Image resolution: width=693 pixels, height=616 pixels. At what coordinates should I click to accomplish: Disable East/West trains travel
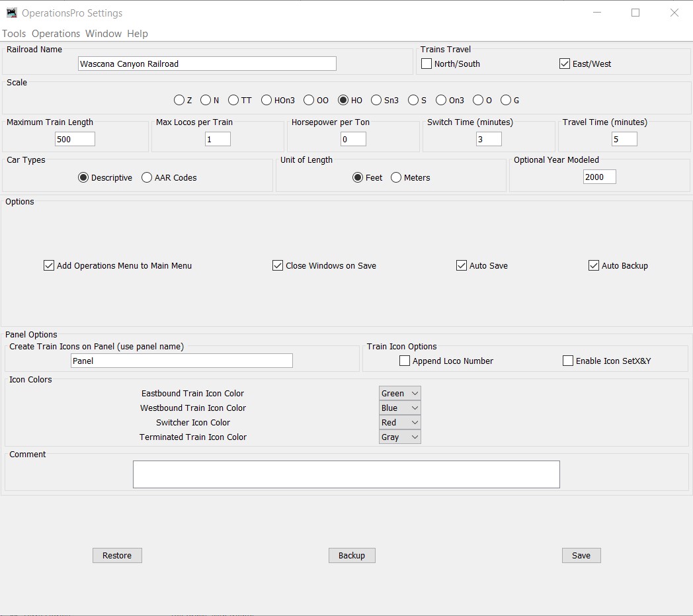pos(564,64)
